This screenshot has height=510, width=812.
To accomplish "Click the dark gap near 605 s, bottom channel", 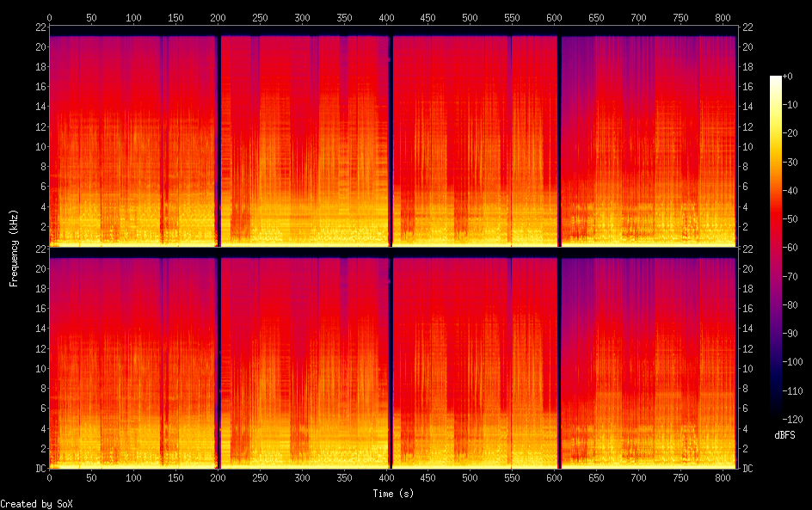I will click(559, 363).
